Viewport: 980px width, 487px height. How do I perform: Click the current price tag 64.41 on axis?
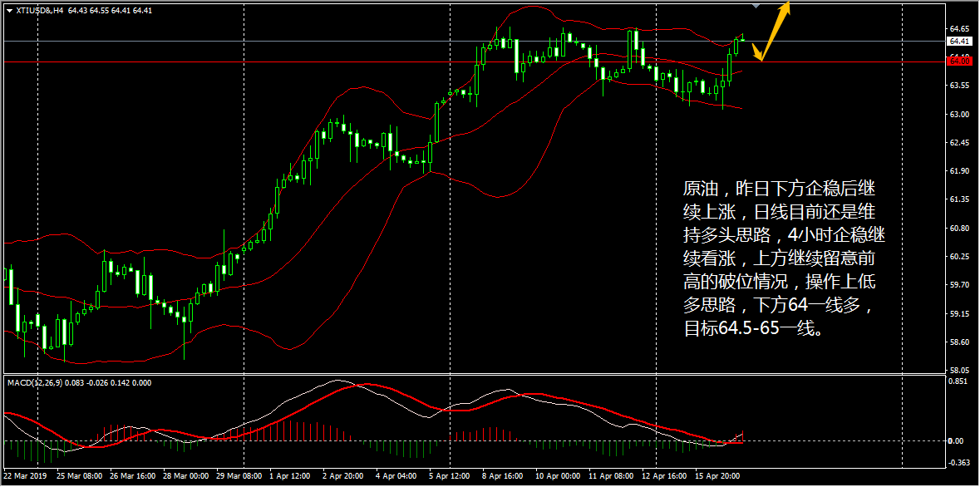click(x=958, y=42)
